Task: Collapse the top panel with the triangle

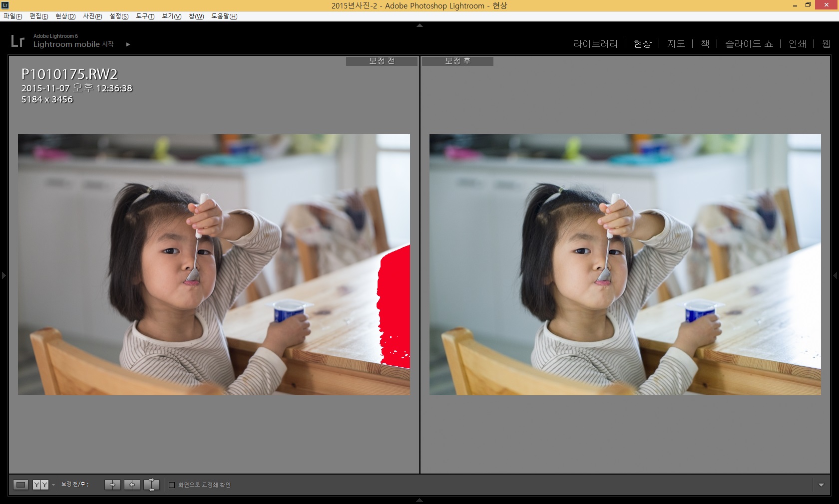Action: point(419,25)
